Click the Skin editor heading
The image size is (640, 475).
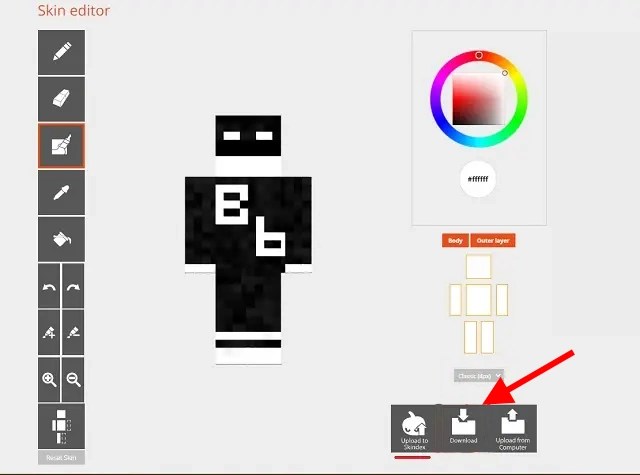click(x=74, y=11)
